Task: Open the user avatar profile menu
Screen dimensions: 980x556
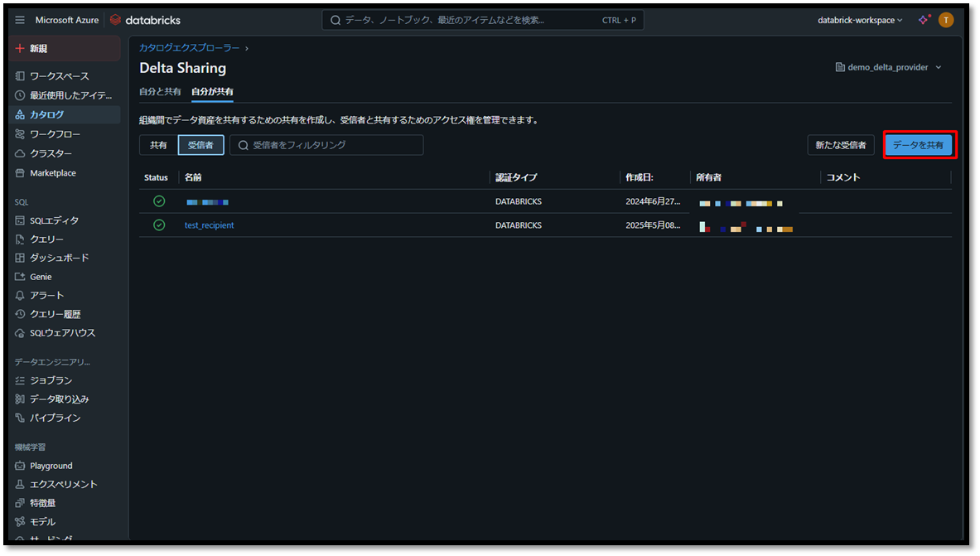Action: [x=946, y=20]
